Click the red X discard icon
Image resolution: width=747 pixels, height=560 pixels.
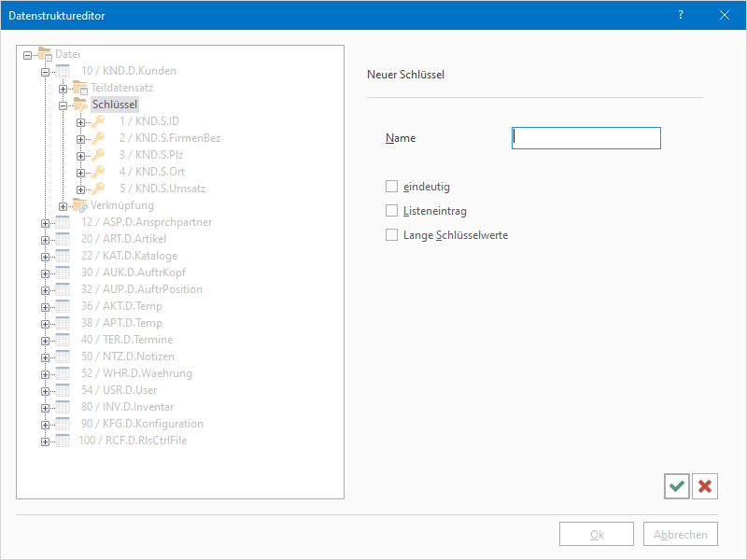click(705, 486)
